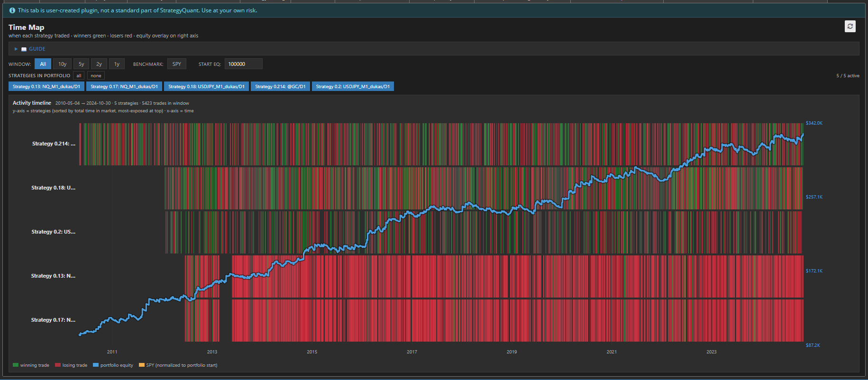Click the Start EQ input field

243,64
